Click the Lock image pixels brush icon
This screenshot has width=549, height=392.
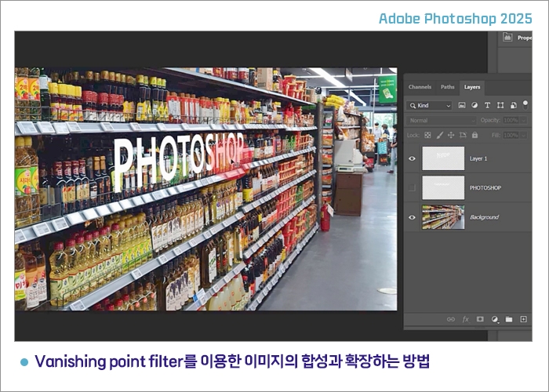[x=440, y=135]
